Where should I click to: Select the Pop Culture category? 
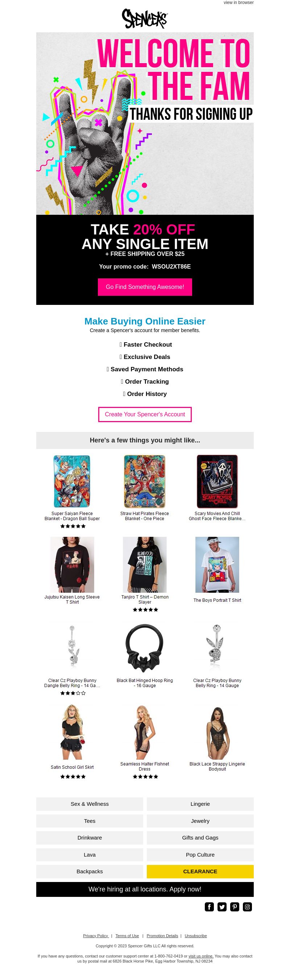tap(200, 854)
